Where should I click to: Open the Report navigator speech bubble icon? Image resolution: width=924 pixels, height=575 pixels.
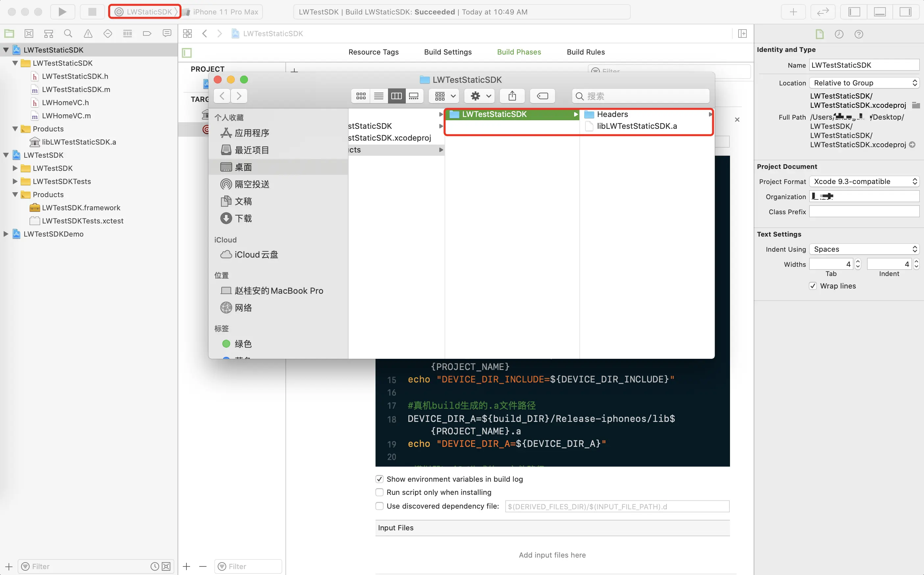click(x=167, y=34)
